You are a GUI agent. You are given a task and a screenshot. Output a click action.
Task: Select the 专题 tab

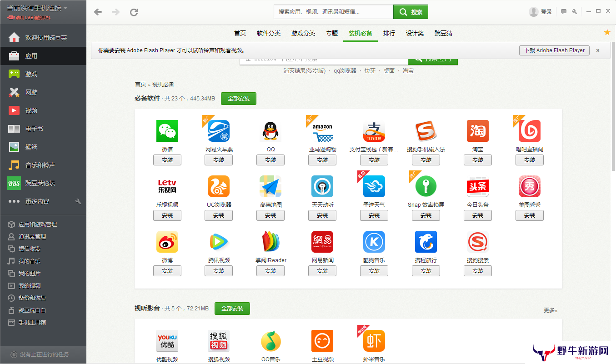tap(332, 33)
